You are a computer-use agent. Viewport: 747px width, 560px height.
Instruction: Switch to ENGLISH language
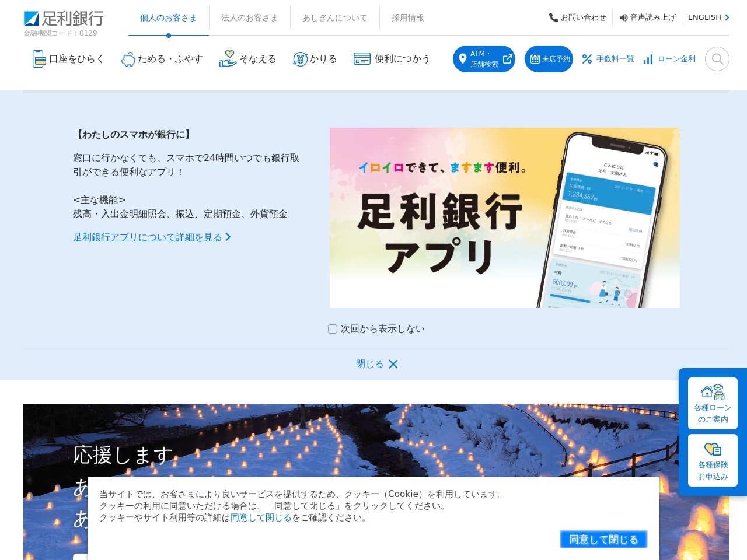click(708, 17)
